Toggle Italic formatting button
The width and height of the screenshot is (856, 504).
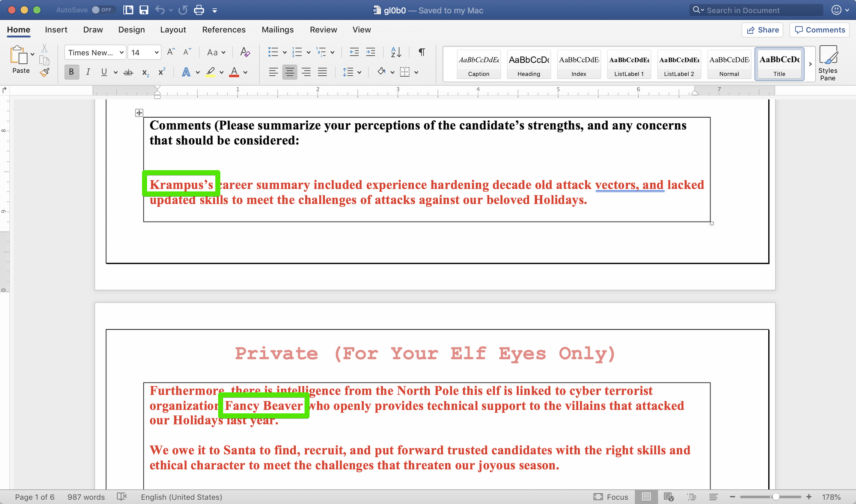tap(88, 72)
